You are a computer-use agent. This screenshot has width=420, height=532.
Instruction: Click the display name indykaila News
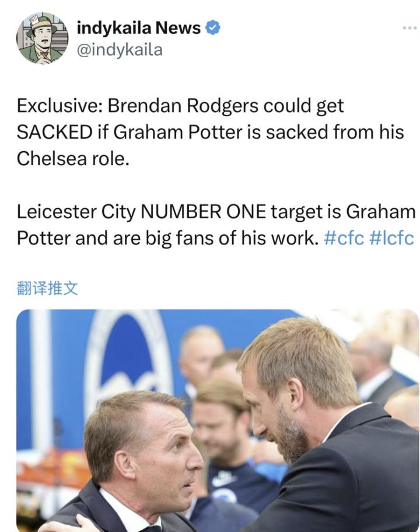coord(139,27)
